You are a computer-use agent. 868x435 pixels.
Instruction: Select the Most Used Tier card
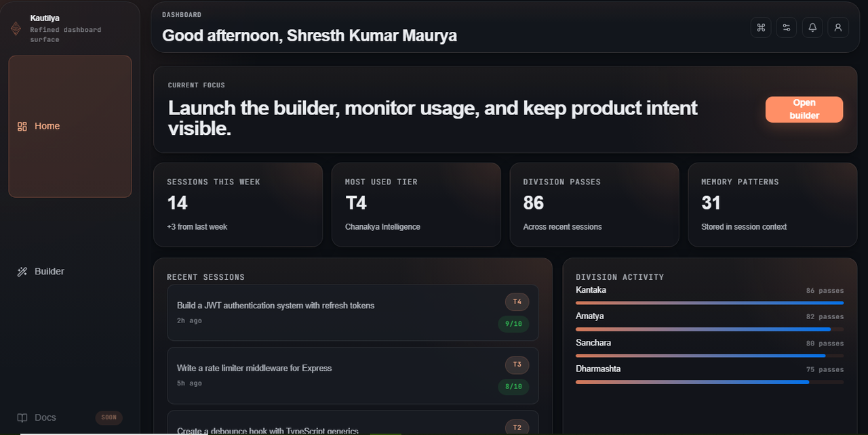tap(416, 205)
